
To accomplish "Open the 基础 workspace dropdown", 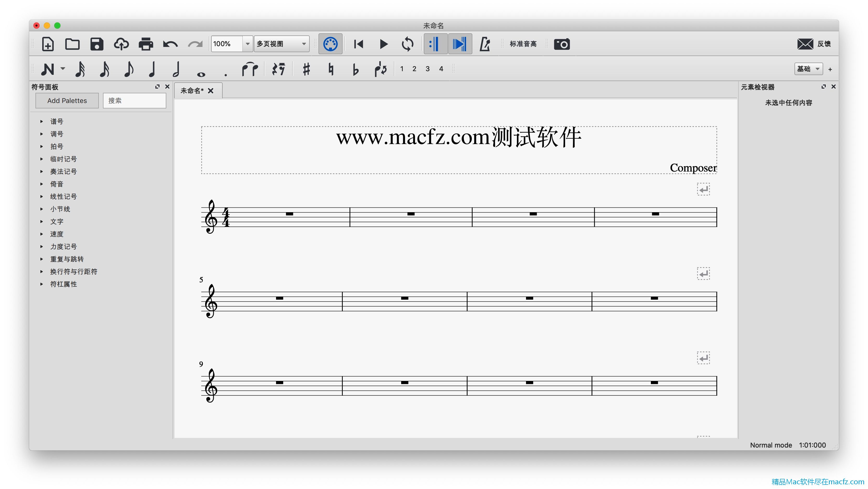I will click(x=808, y=69).
